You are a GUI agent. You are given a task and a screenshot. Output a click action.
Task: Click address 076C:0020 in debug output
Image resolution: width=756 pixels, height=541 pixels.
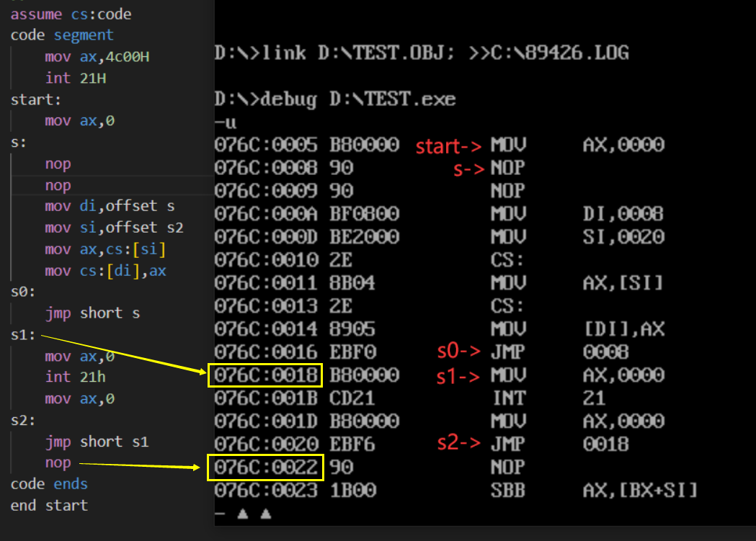(266, 444)
